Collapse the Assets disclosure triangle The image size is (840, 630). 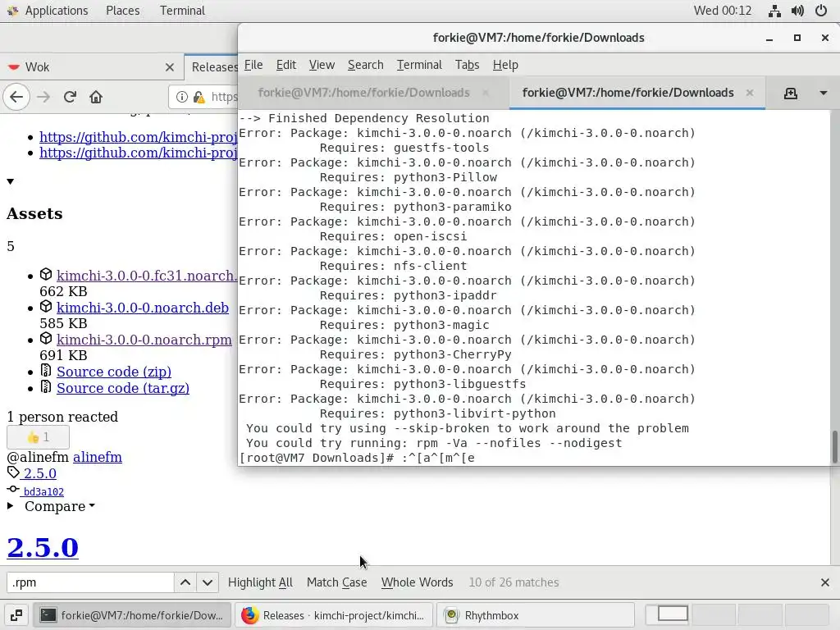pos(10,181)
